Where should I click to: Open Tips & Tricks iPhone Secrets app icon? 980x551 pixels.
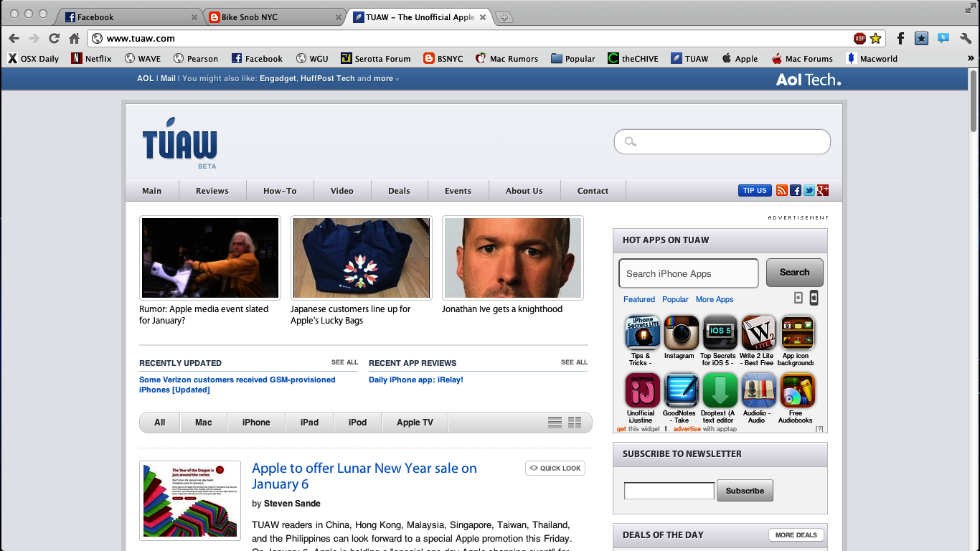[x=642, y=332]
